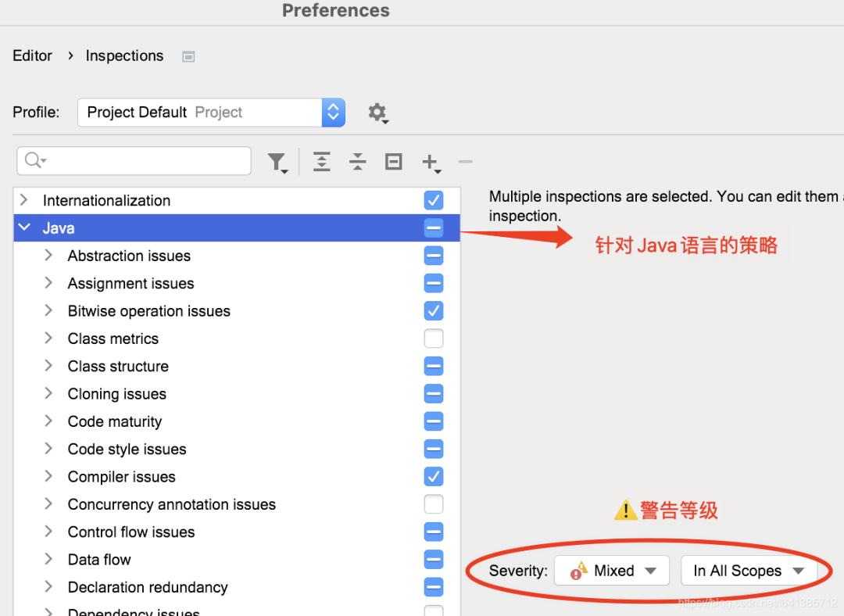Viewport: 844px width, 616px height.
Task: Toggle the Data flow checkbox
Action: tap(433, 560)
